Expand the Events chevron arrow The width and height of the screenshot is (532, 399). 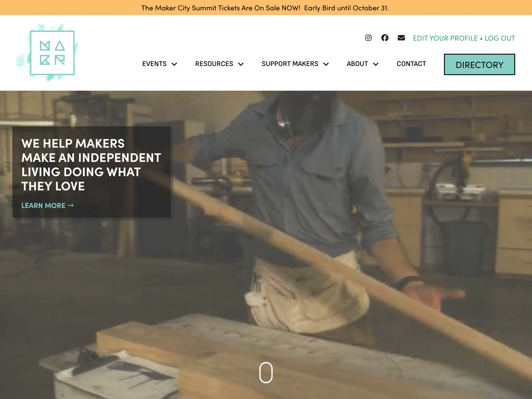pos(174,64)
